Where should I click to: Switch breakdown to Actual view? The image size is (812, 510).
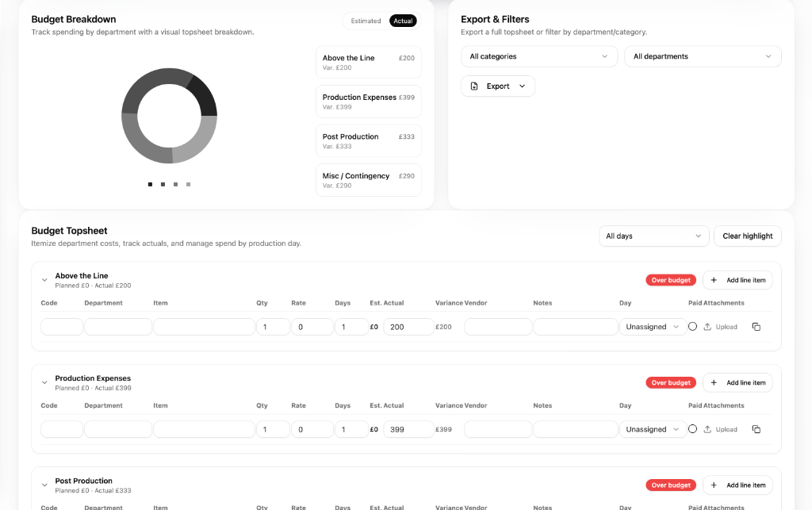point(403,21)
